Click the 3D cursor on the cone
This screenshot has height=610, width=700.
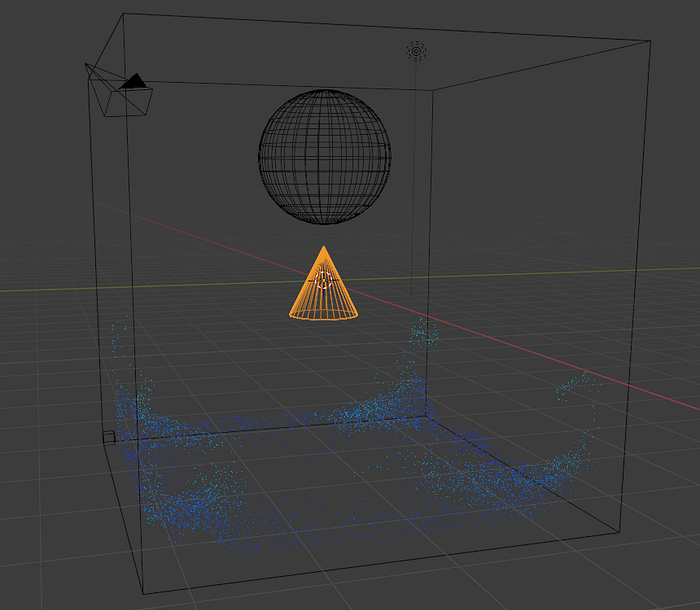click(x=323, y=280)
